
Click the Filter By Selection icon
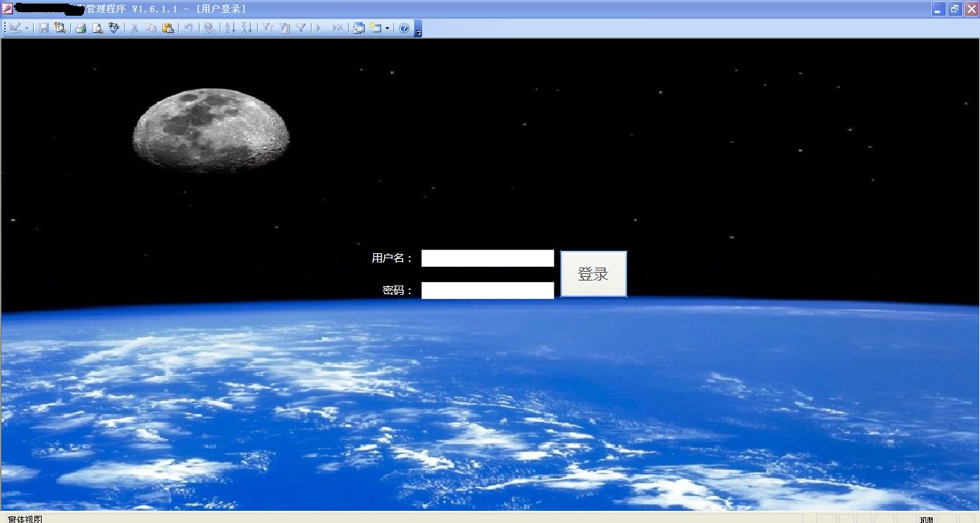click(x=267, y=28)
